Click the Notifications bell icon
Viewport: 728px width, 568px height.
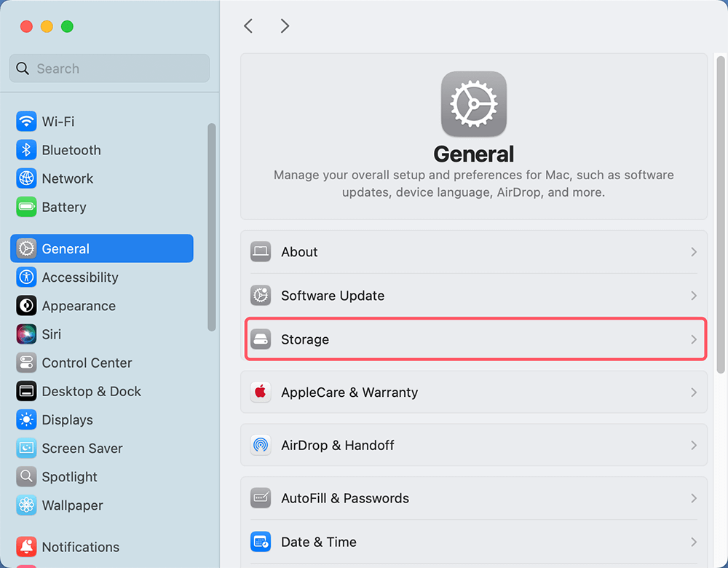click(x=25, y=547)
